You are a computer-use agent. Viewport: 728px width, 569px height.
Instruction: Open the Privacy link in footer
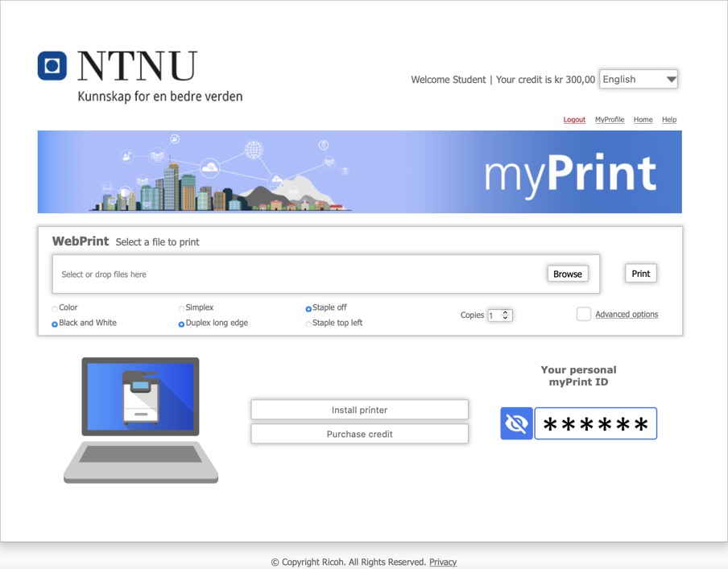click(443, 562)
